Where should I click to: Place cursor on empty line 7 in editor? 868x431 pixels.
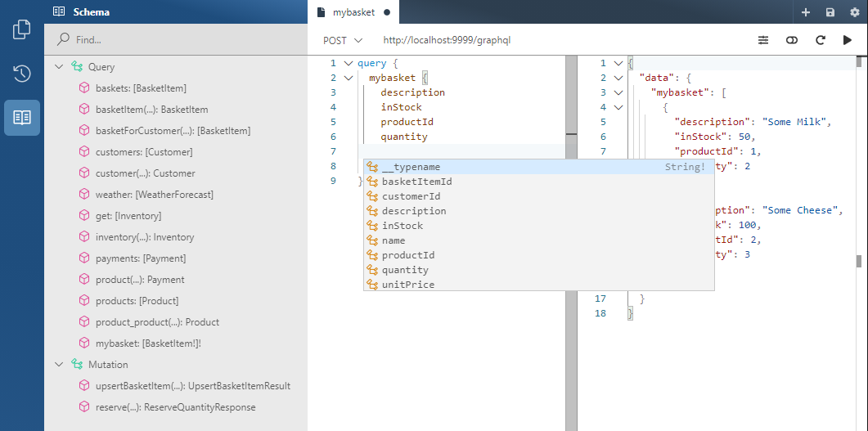pyautogui.click(x=461, y=151)
